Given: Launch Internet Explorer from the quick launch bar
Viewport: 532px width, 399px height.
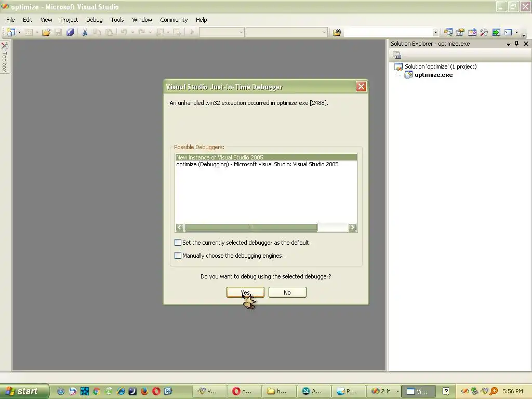Looking at the screenshot, I should [121, 391].
